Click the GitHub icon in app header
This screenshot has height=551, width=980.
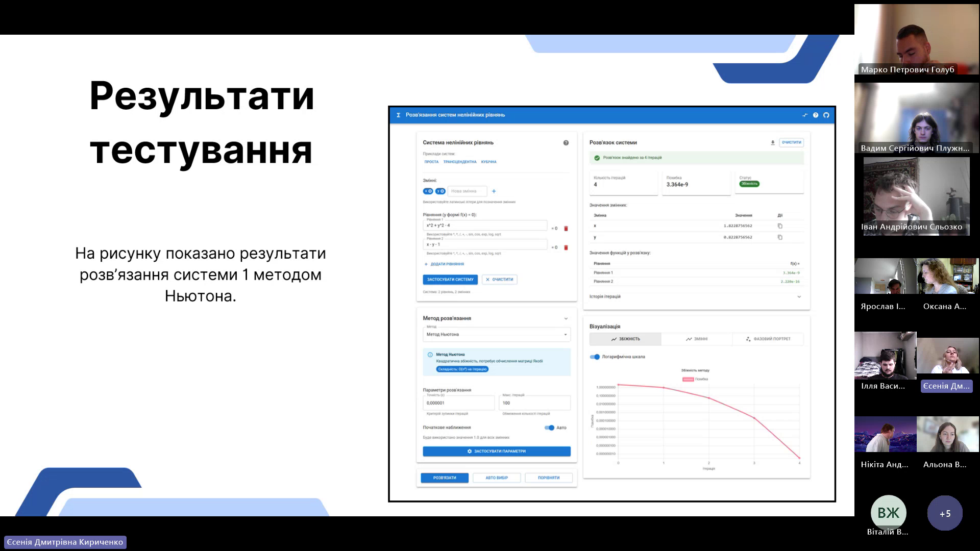pos(826,115)
